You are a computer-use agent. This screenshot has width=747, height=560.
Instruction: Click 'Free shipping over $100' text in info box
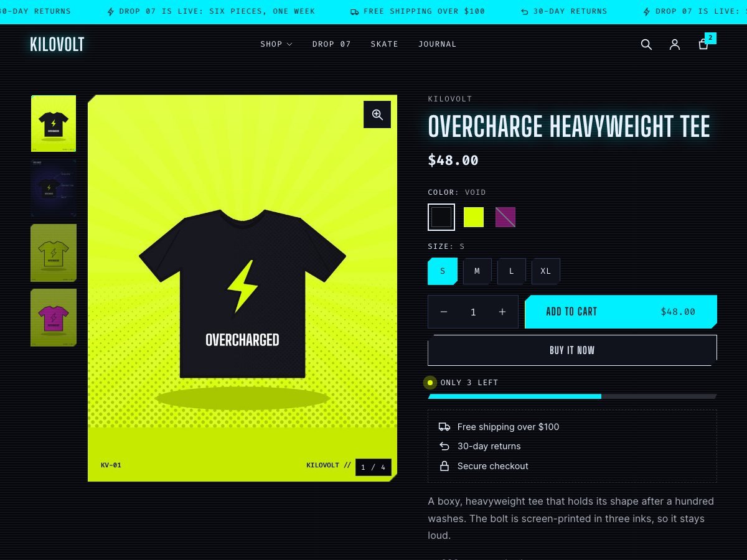tap(508, 427)
